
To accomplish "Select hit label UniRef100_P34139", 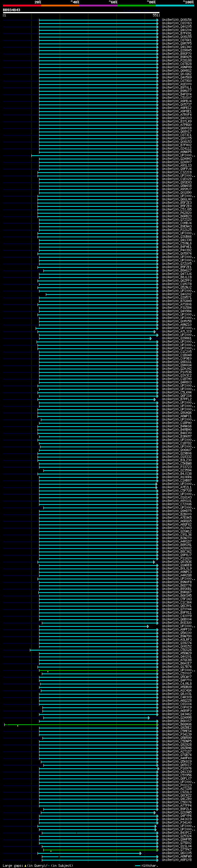I will coord(176,734).
